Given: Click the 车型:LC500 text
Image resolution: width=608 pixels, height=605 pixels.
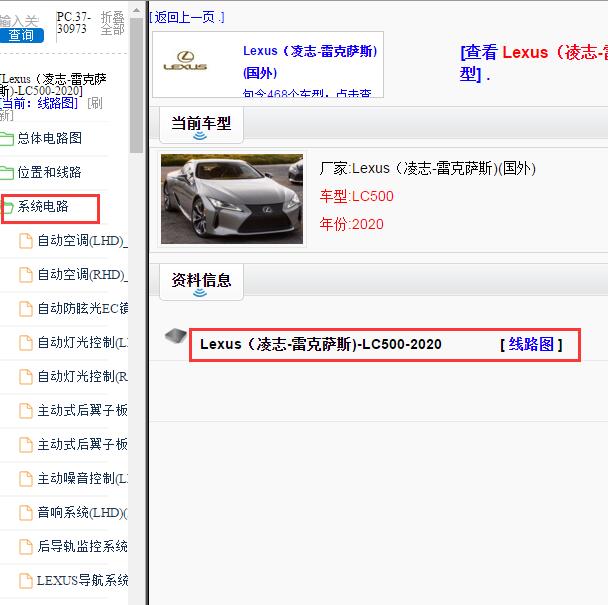Looking at the screenshot, I should pos(357,196).
